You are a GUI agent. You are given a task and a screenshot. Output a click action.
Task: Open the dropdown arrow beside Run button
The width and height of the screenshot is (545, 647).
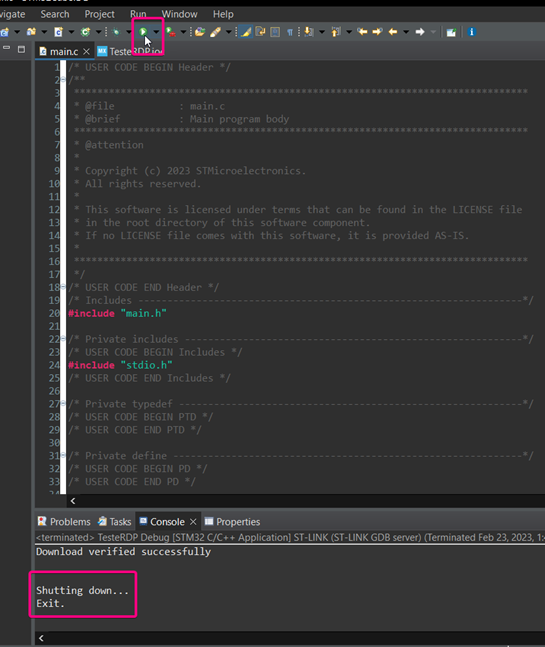click(156, 32)
